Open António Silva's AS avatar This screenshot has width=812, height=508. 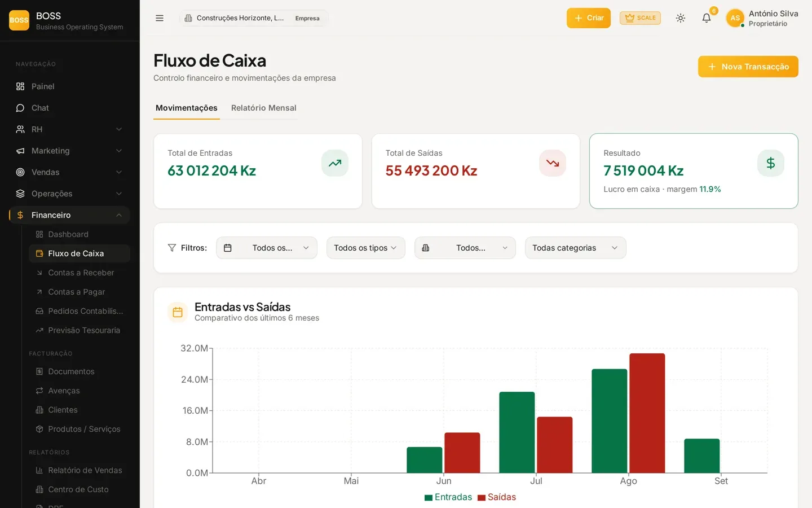(x=735, y=18)
